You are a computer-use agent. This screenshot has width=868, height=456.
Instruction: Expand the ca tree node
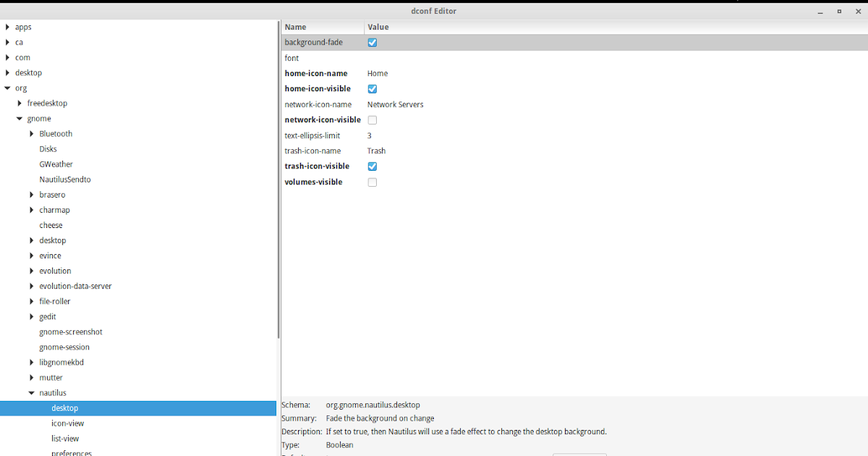[x=7, y=42]
